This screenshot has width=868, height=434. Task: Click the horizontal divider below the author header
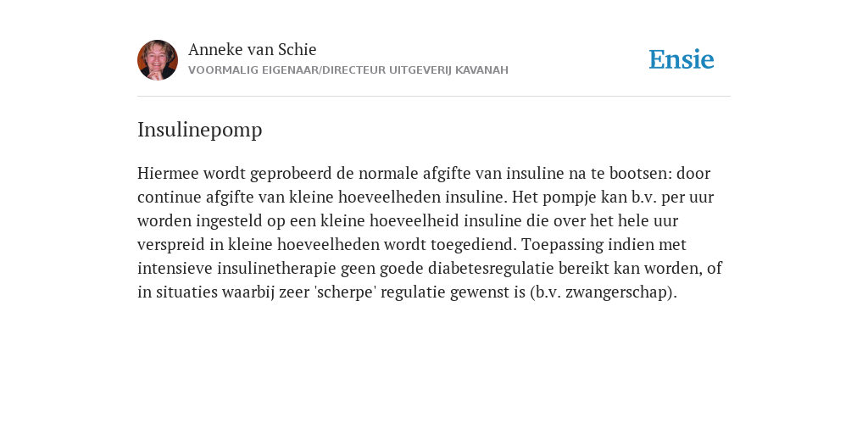(434, 97)
